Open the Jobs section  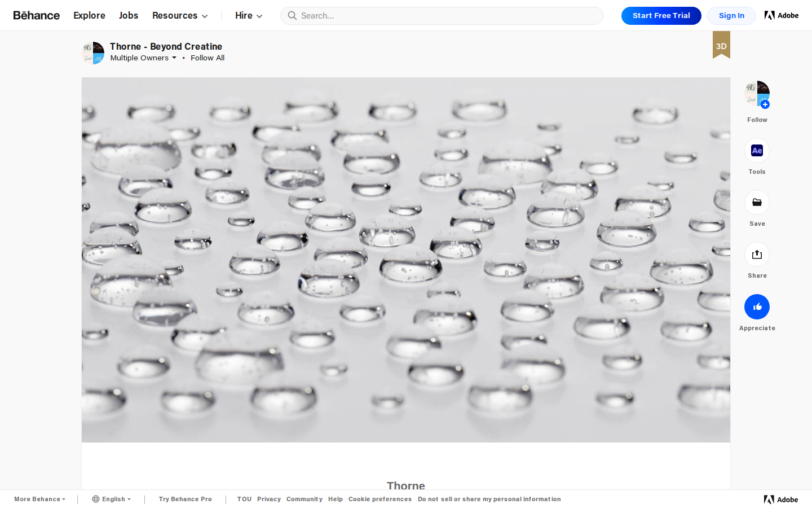coord(129,15)
